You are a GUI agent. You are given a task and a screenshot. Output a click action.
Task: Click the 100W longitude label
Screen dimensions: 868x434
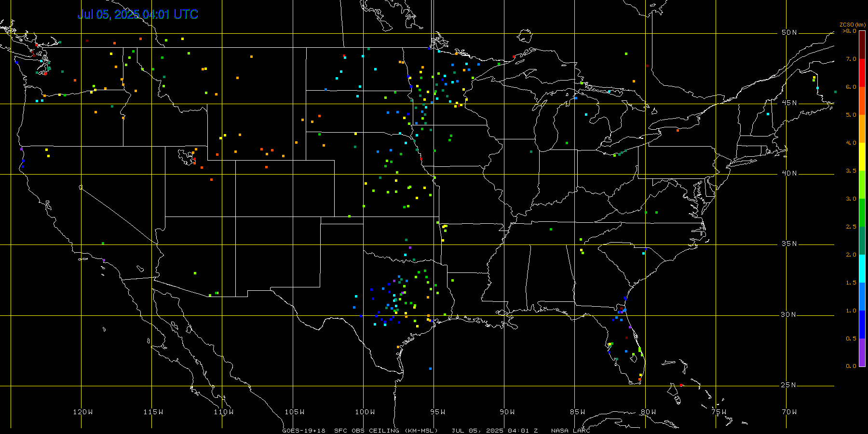click(x=365, y=412)
